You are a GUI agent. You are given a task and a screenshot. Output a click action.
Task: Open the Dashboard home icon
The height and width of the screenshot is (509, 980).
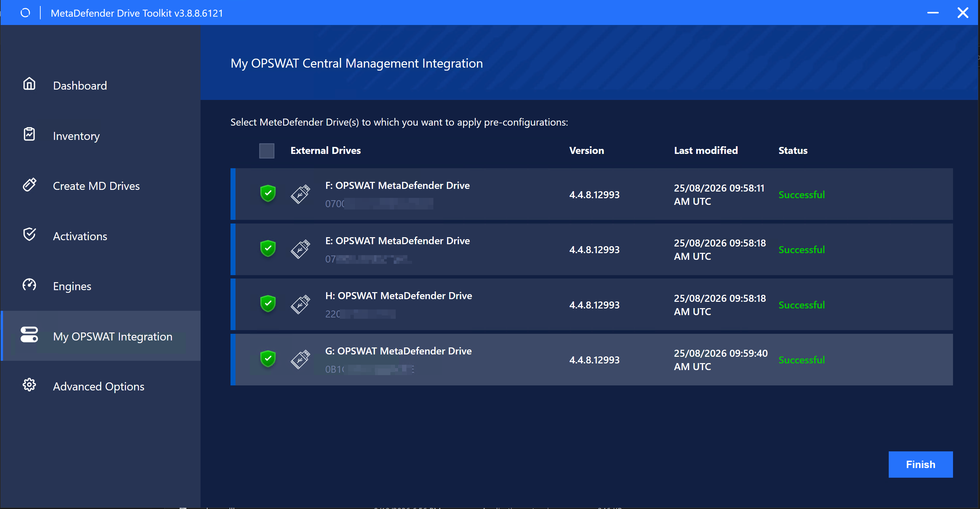(x=29, y=84)
